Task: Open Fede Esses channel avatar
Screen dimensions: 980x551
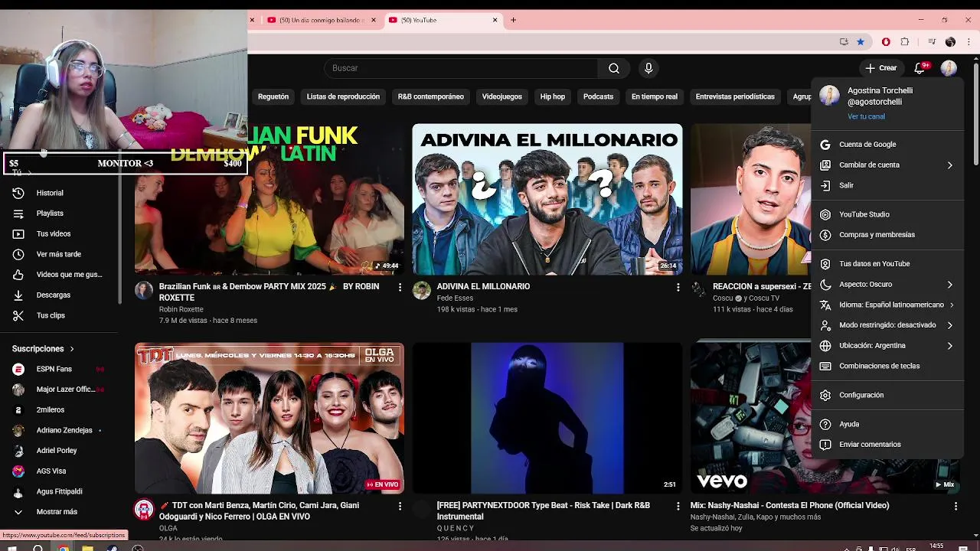Action: [422, 290]
